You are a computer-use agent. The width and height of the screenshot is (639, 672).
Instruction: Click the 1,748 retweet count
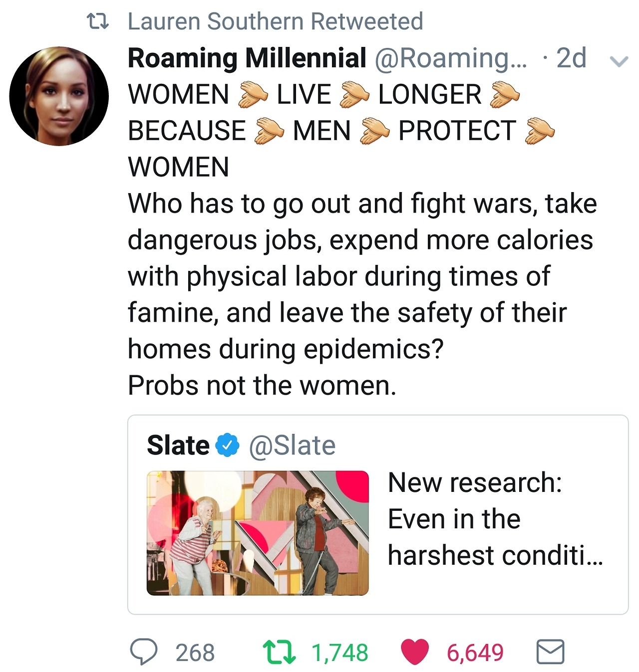340,653
